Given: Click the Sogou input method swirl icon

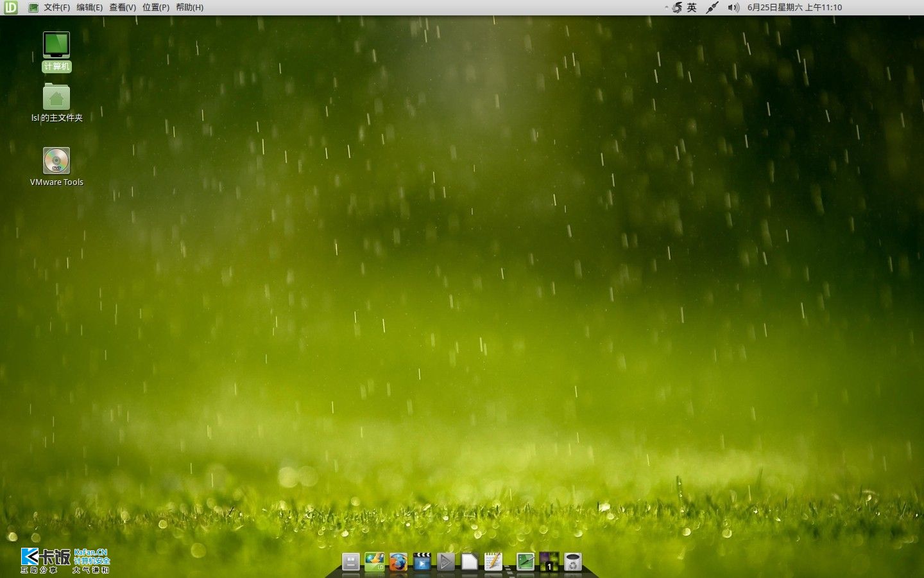Looking at the screenshot, I should 677,8.
